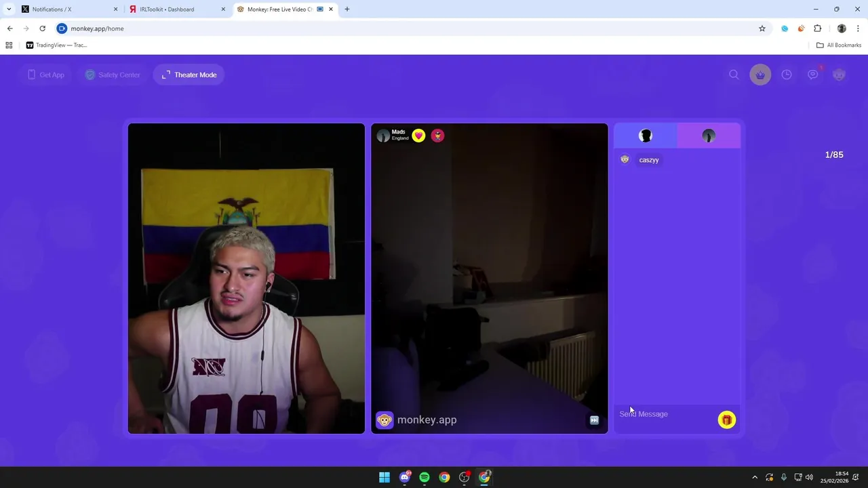Open the Safety Center
868x488 pixels.
(x=113, y=75)
